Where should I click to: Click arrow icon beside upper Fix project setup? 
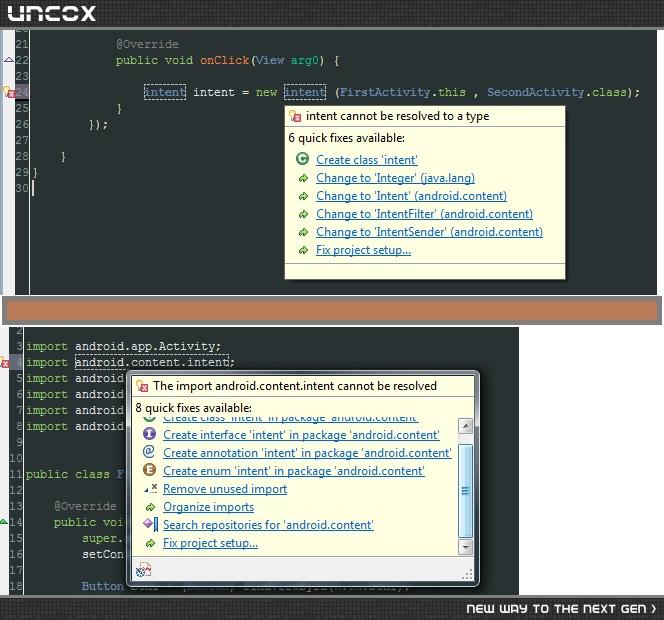click(x=303, y=250)
